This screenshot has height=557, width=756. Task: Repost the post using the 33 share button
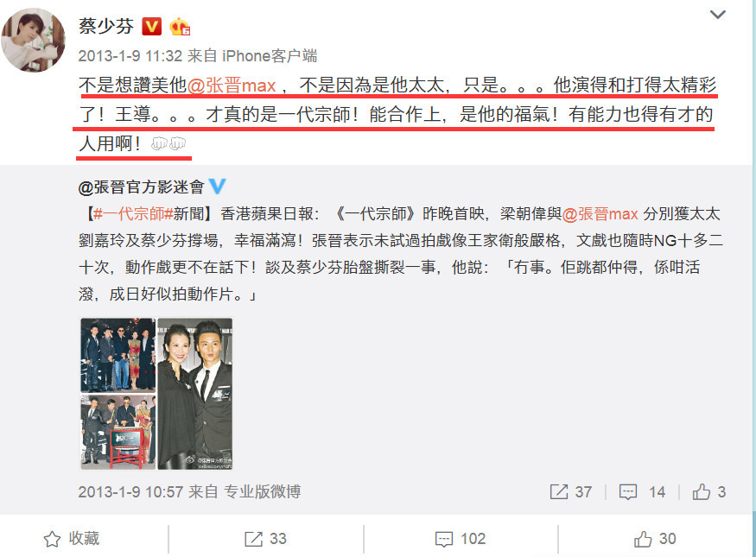tap(265, 539)
